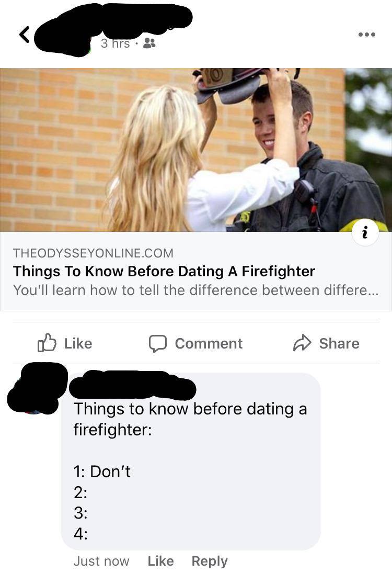Image resolution: width=392 pixels, height=573 pixels.
Task: Tap the THEODYSSEYONLINE.COM source label
Action: click(x=93, y=253)
